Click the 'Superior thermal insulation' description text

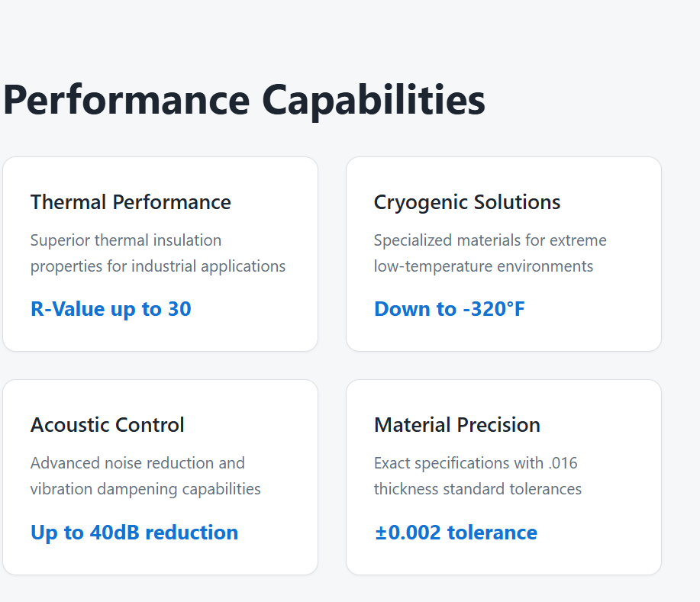126,240
